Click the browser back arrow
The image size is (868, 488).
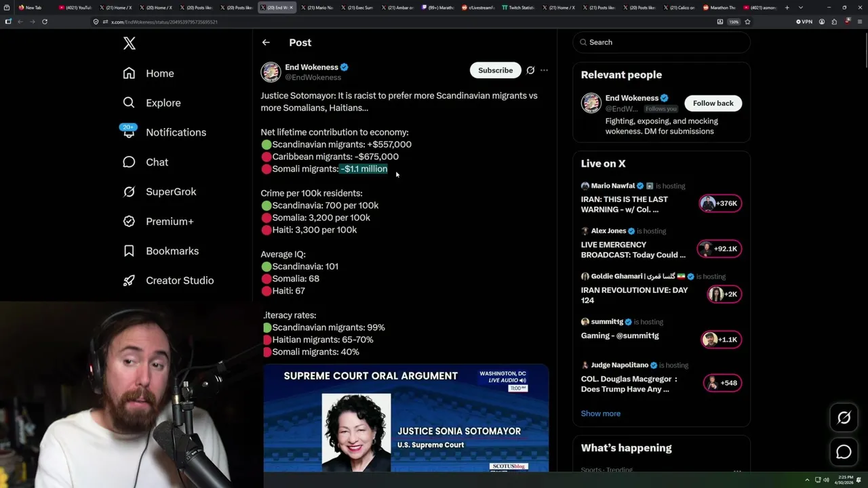point(20,22)
